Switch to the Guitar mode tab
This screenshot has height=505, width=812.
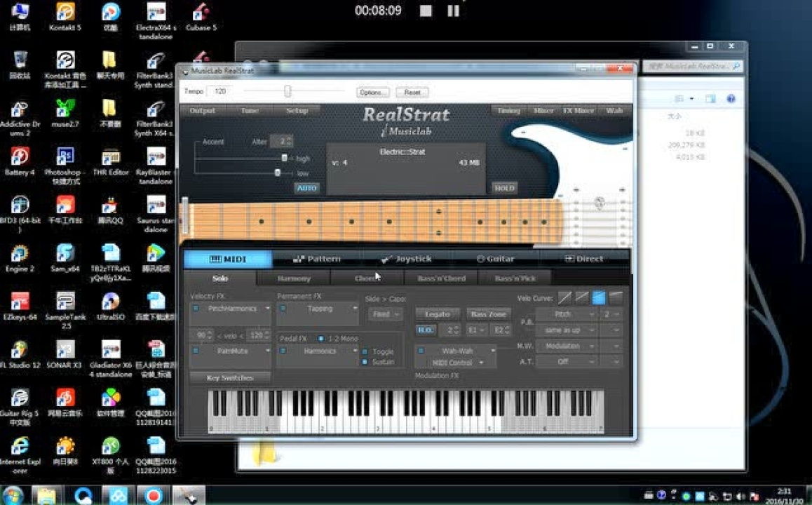coord(496,258)
